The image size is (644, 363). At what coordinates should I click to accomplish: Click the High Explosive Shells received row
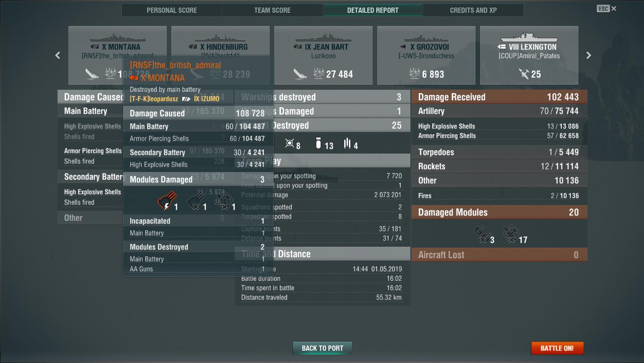pos(500,126)
